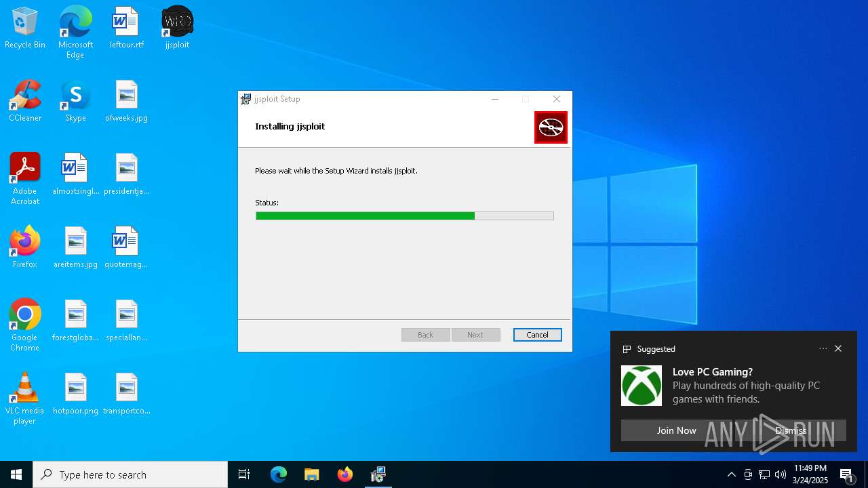Select the leftour.rtf document icon
This screenshot has width=868, height=488.
pos(127,28)
